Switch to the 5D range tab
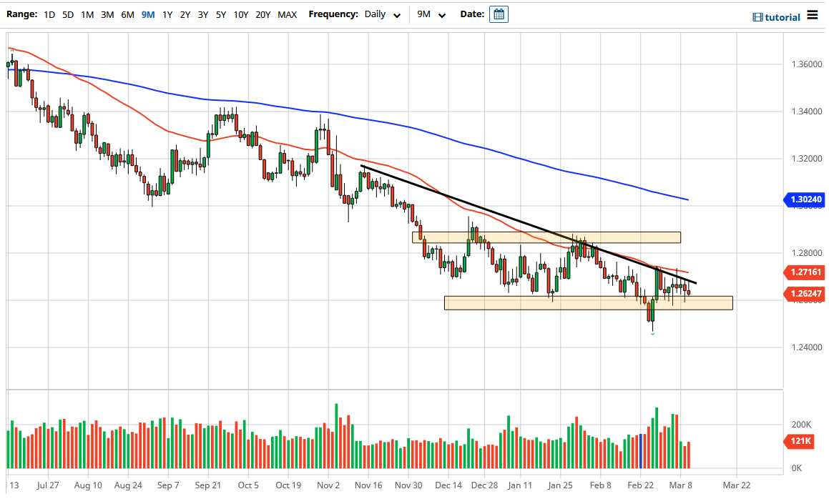 pyautogui.click(x=68, y=14)
